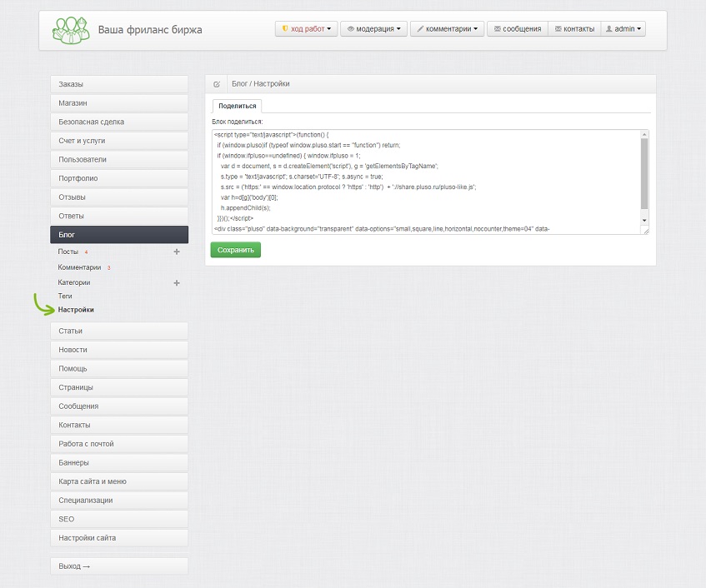The image size is (706, 588).
Task: Open Настройки submenu link under Блог
Action: click(76, 310)
